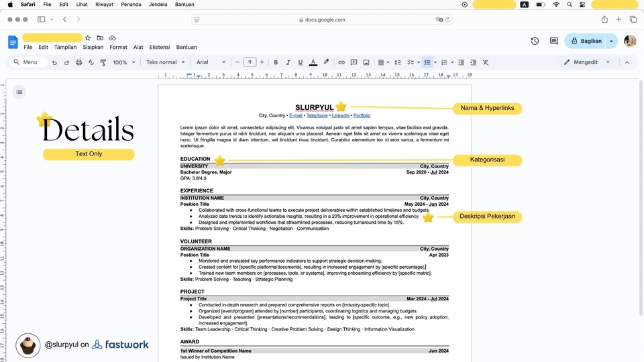This screenshot has height=362, width=644.
Task: View the cloud document status icon
Action: click(112, 38)
